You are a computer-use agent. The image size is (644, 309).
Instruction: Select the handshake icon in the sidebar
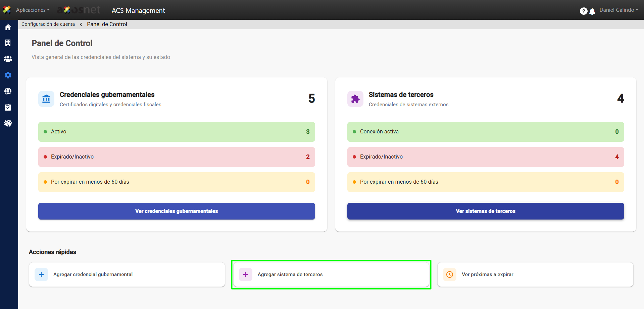[8, 123]
